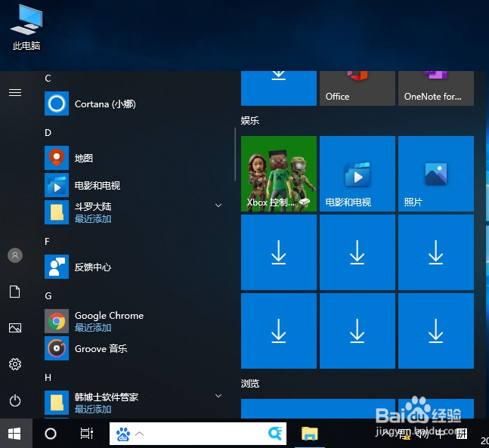The image size is (489, 448).
Task: Click the F letter header
Action: click(47, 242)
